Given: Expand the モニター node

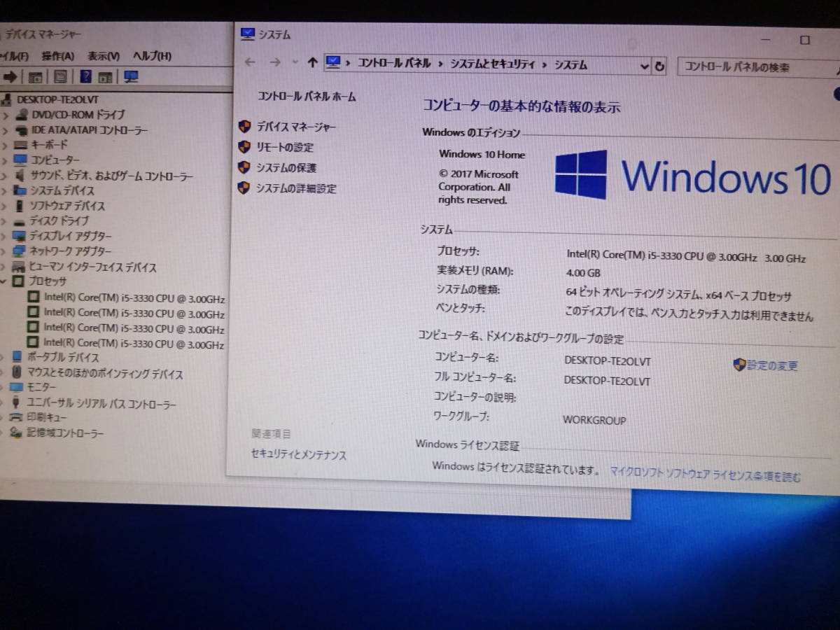Looking at the screenshot, I should [x=3, y=387].
